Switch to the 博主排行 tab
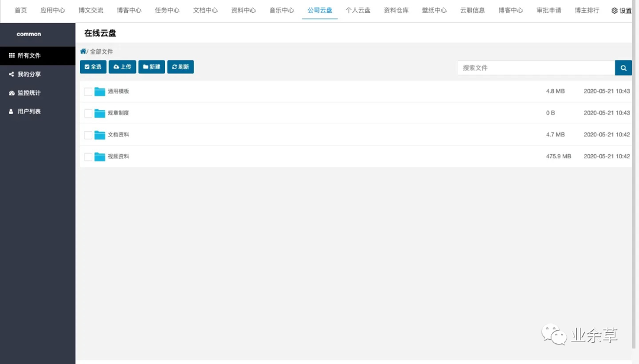The image size is (639, 364). (587, 10)
